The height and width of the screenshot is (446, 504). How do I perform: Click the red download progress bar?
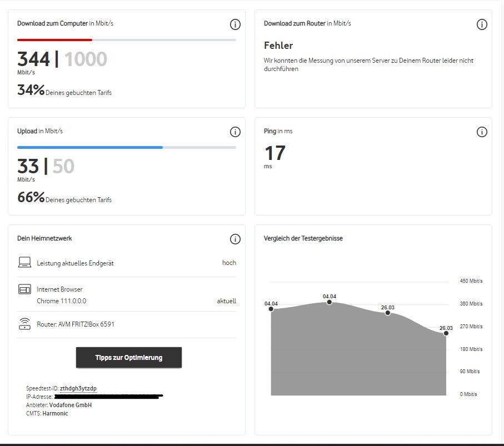point(54,40)
